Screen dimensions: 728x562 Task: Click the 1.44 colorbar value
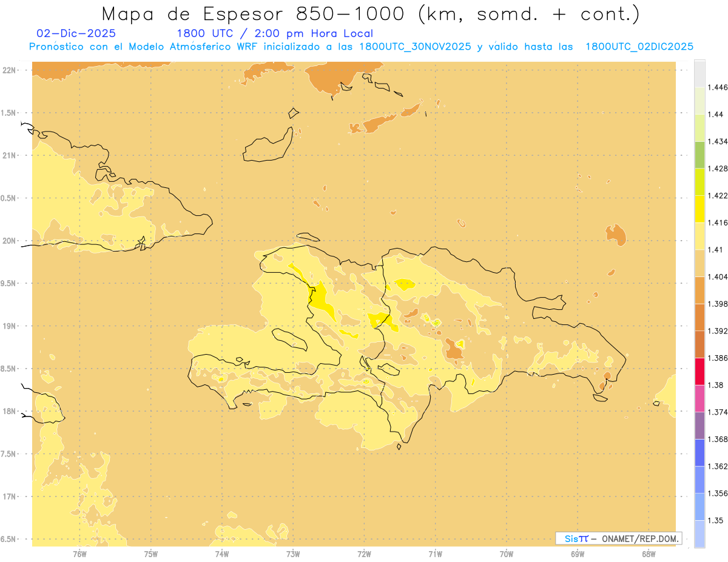pyautogui.click(x=716, y=114)
